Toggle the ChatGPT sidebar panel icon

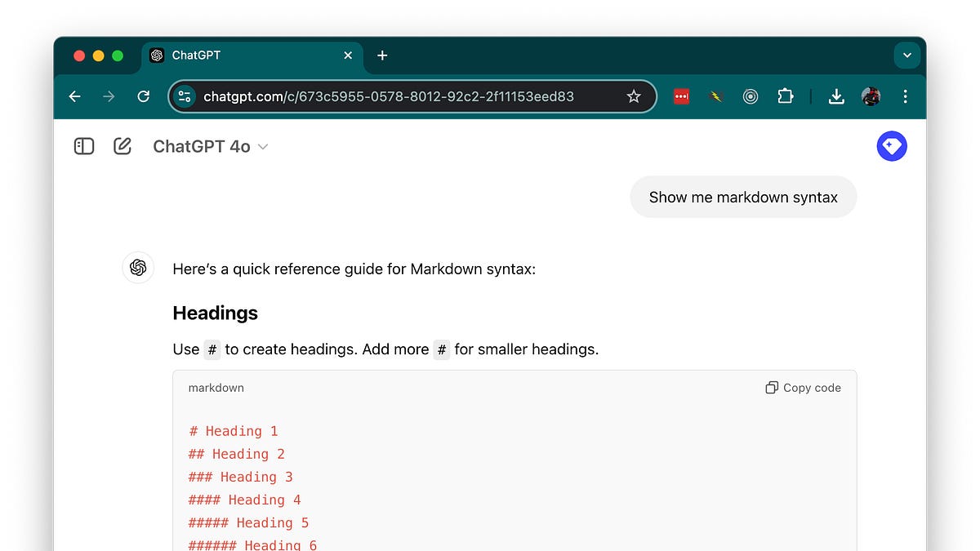[x=84, y=146]
